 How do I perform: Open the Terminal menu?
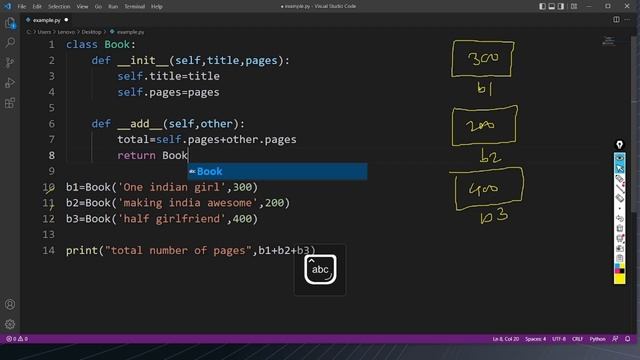click(x=135, y=7)
